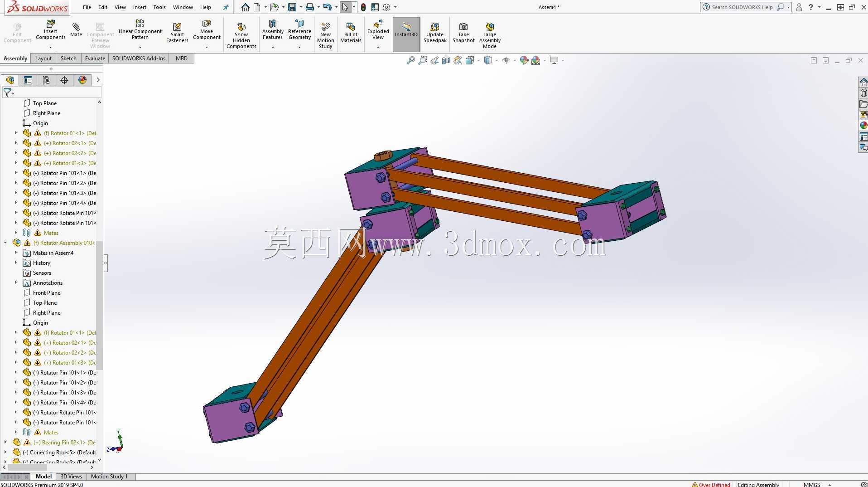The height and width of the screenshot is (487, 868).
Task: Click the Rebuild traffic light icon
Action: point(363,7)
